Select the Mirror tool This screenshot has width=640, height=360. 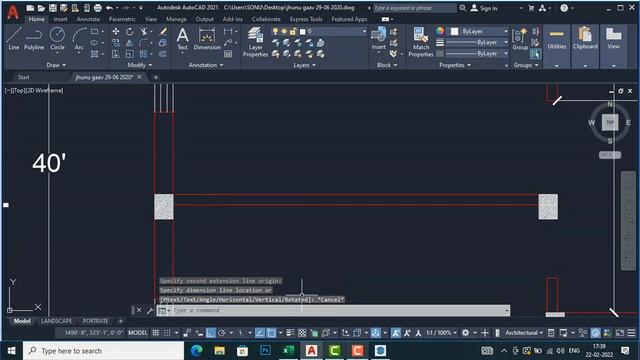(129, 42)
